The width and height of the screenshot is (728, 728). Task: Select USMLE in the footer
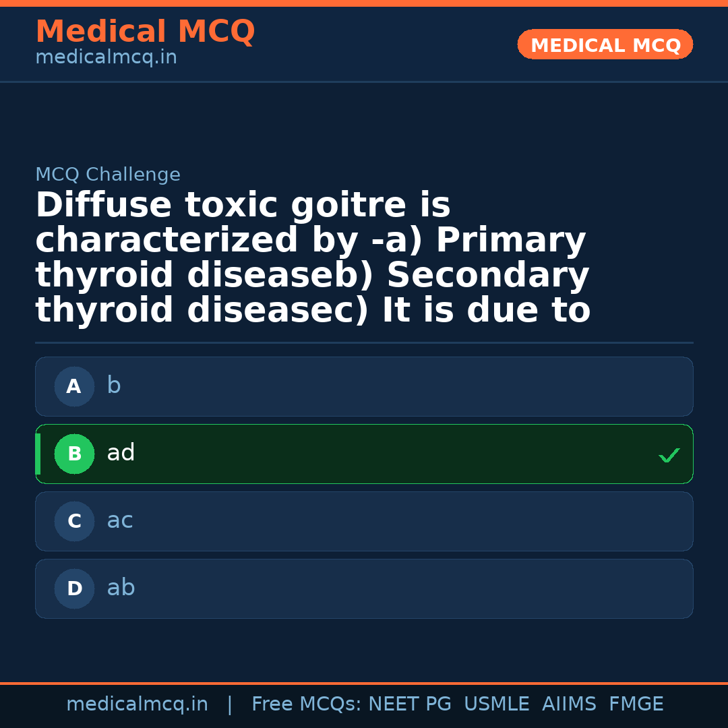pos(497,704)
